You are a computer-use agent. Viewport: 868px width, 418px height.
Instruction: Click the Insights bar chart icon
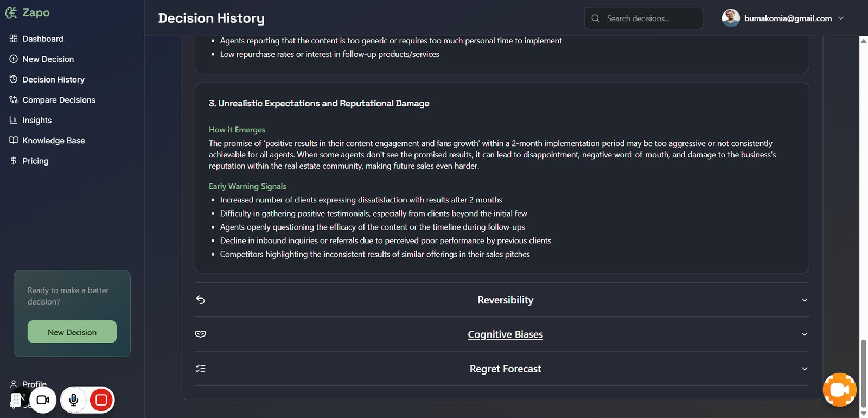point(14,120)
